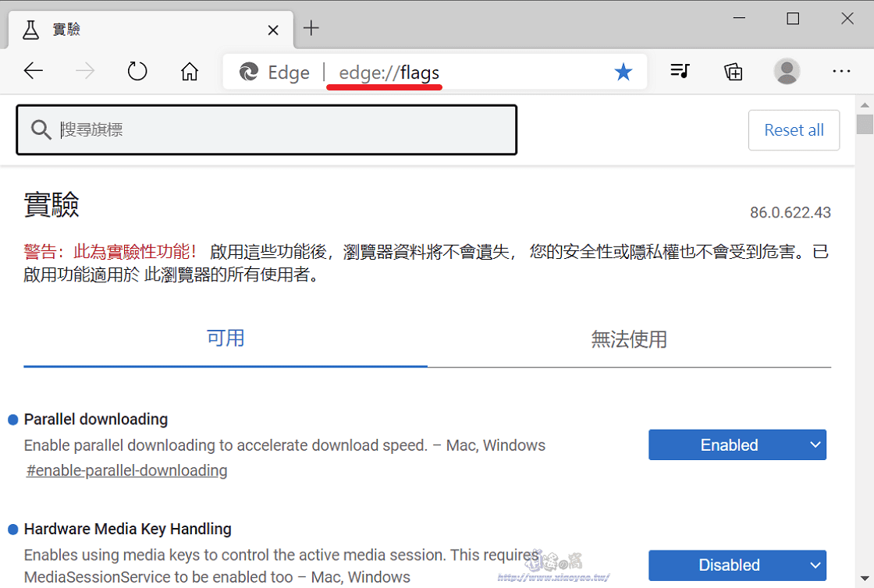Refresh the current page

(137, 71)
